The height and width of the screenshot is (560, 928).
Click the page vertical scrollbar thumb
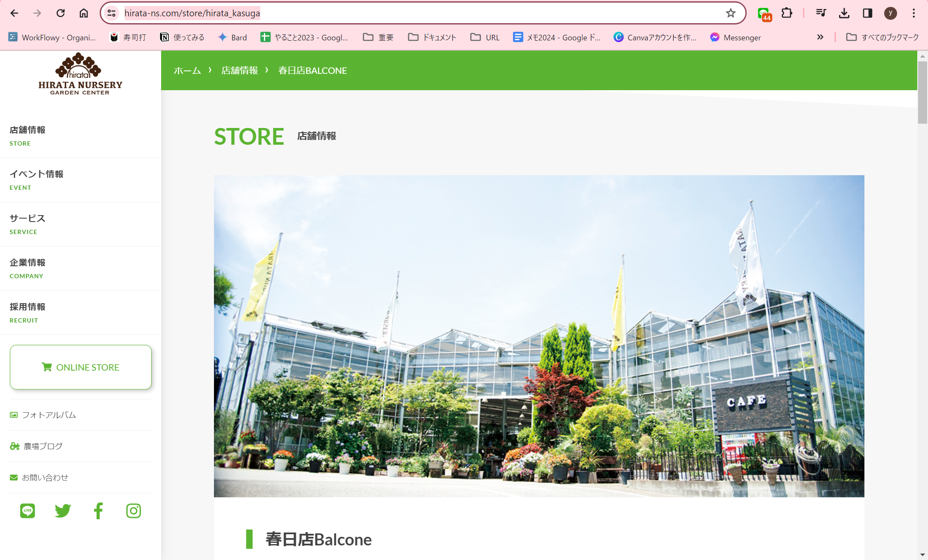(922, 92)
